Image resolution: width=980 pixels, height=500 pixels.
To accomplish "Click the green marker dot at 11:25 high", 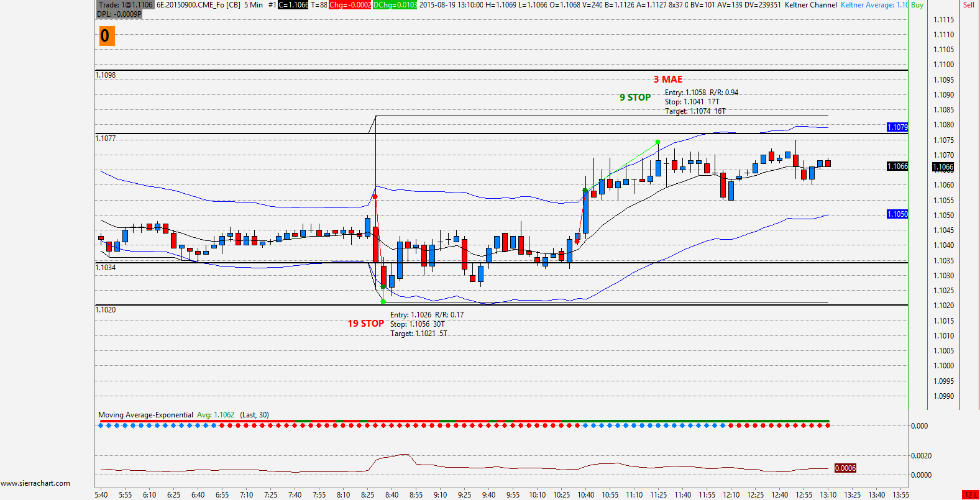I will coord(658,142).
